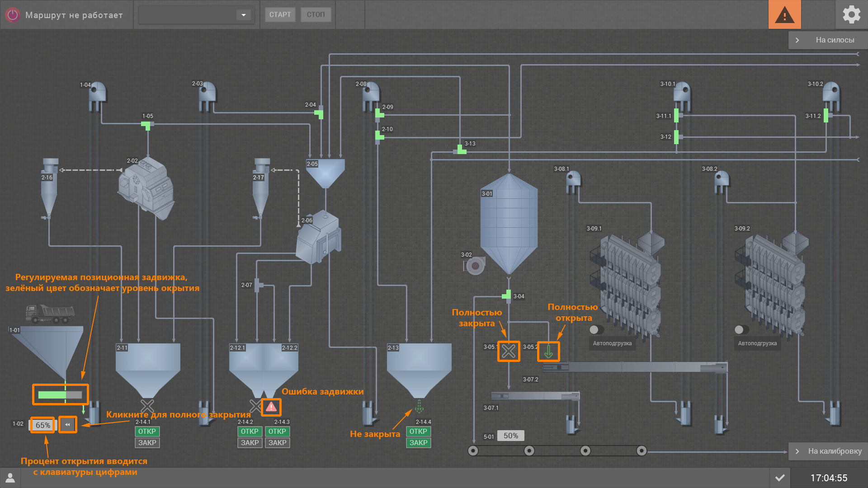This screenshot has width=868, height=488.
Task: Toggle Автоподгрузка switch for unit 3-09.2
Action: pyautogui.click(x=741, y=329)
